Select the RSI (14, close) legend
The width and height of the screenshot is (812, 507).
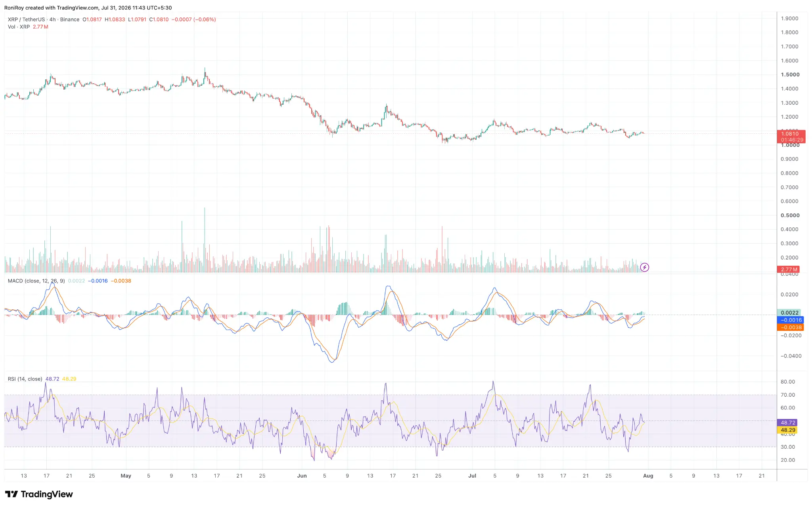point(25,379)
